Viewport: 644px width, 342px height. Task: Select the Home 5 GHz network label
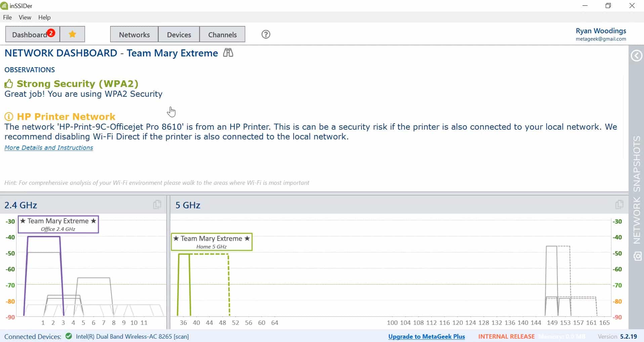(212, 242)
